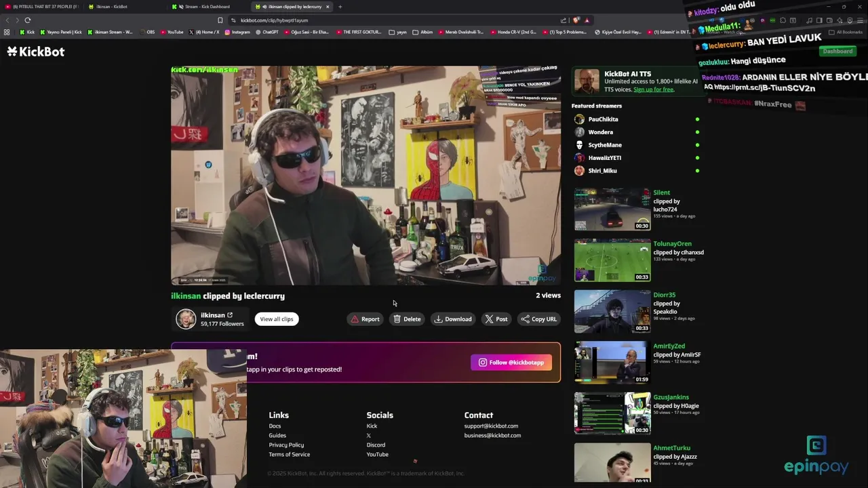868x488 pixels.
Task: Click the Brave Shields lion icon
Action: point(576,20)
